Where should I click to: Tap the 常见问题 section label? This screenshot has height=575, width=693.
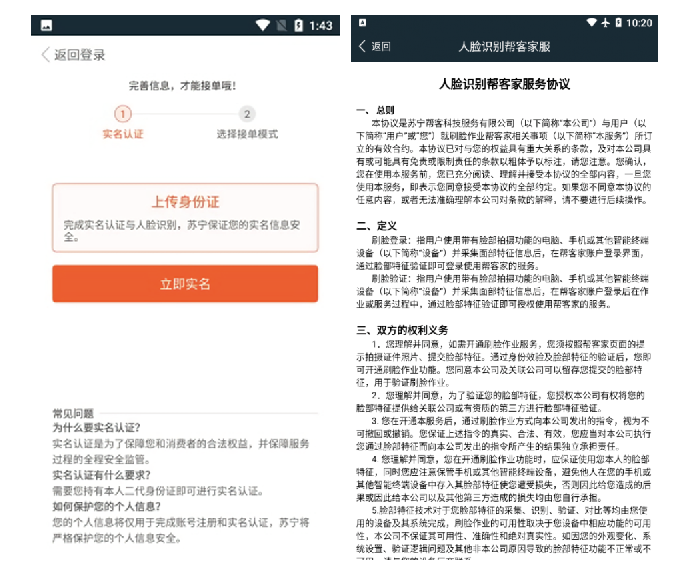point(73,414)
